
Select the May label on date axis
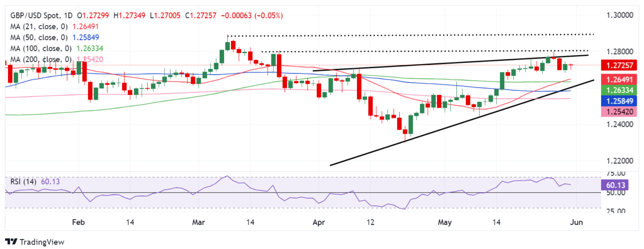tap(445, 222)
